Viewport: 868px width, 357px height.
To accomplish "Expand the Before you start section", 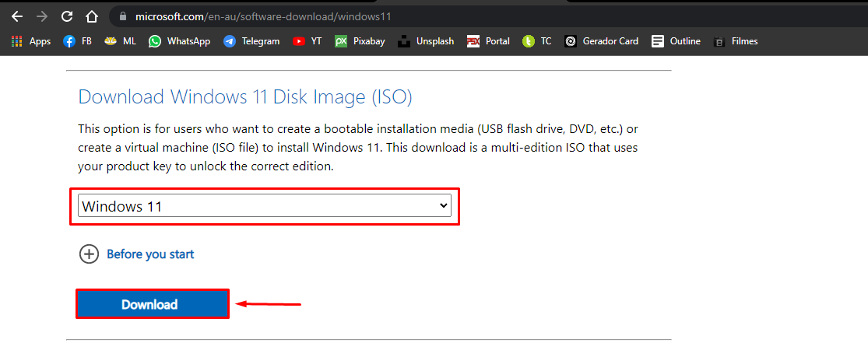I will pyautogui.click(x=137, y=254).
